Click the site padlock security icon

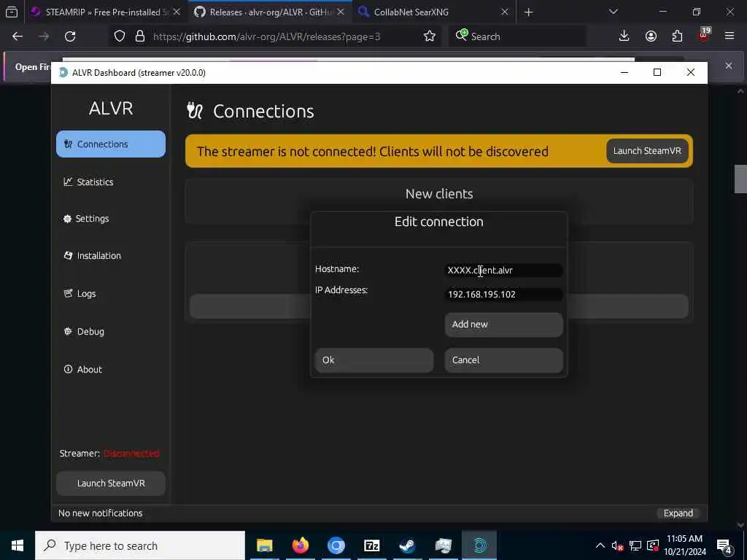[x=139, y=36]
